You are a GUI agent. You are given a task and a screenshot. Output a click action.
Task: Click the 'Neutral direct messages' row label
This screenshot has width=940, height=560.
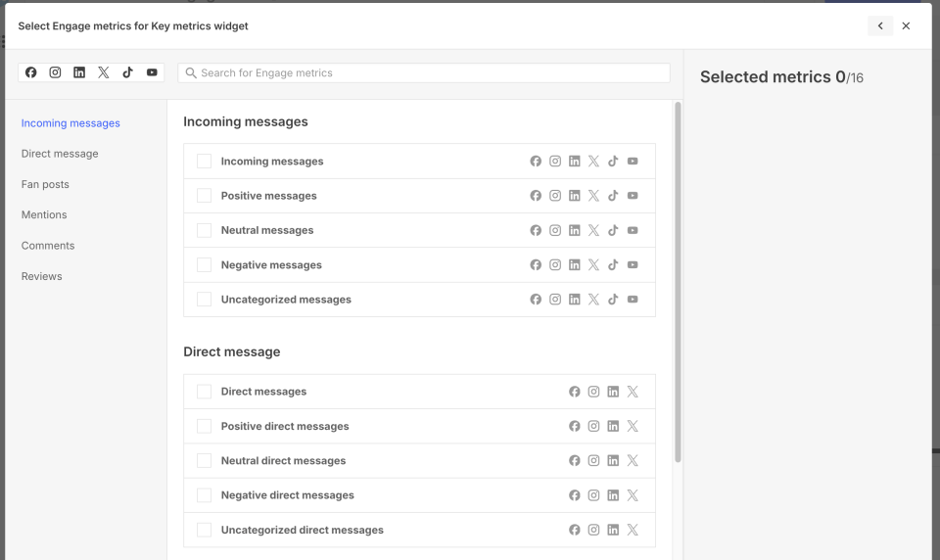tap(284, 460)
